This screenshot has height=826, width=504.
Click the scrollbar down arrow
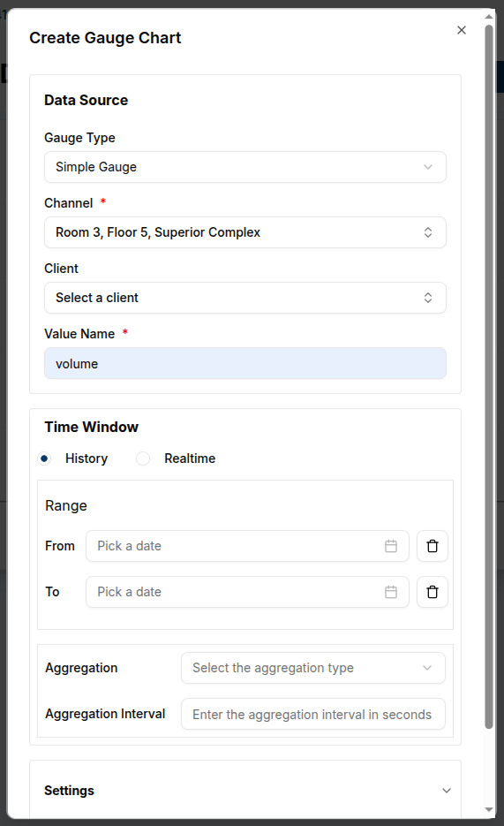click(x=489, y=810)
